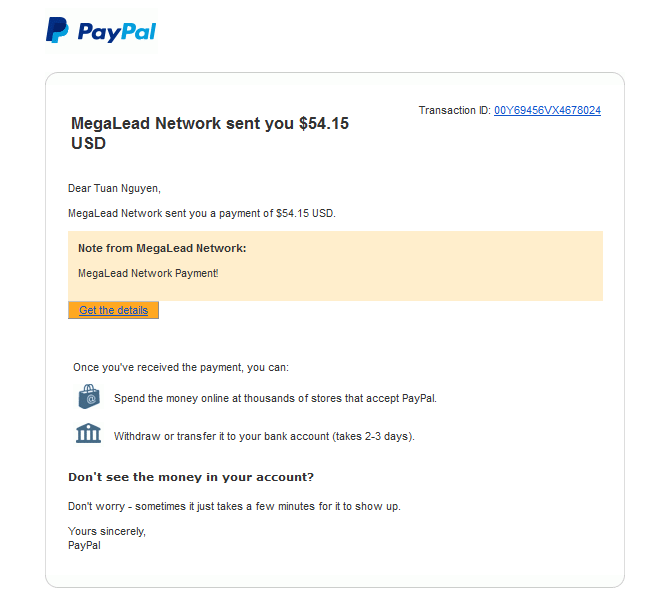
Task: Click the bank building icon
Action: tap(88, 434)
